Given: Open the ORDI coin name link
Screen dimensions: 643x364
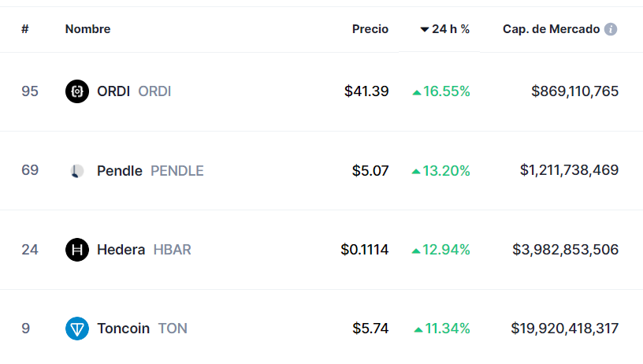Looking at the screenshot, I should pos(113,91).
